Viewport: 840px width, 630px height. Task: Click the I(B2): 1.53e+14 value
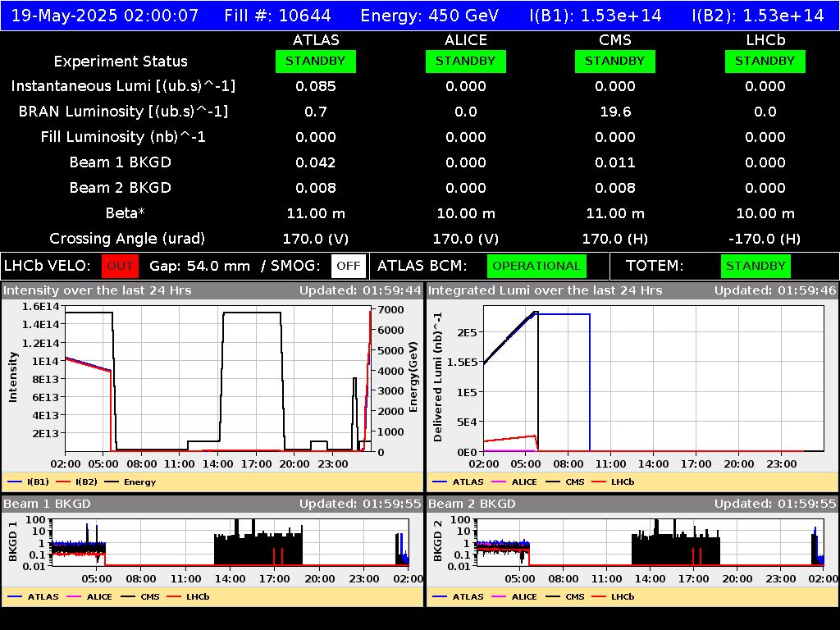coord(757,15)
